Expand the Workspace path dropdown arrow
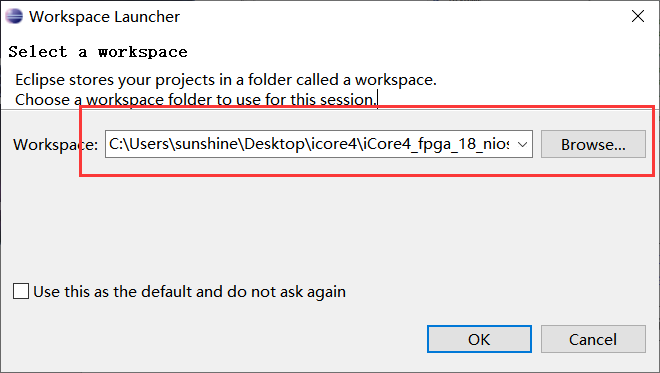This screenshot has height=373, width=660. 522,144
